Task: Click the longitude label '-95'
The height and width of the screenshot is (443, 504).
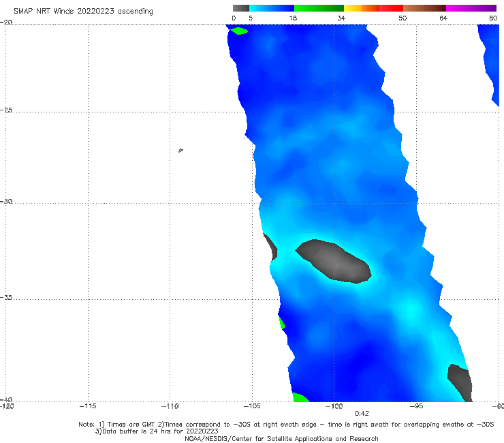Action: (416, 406)
